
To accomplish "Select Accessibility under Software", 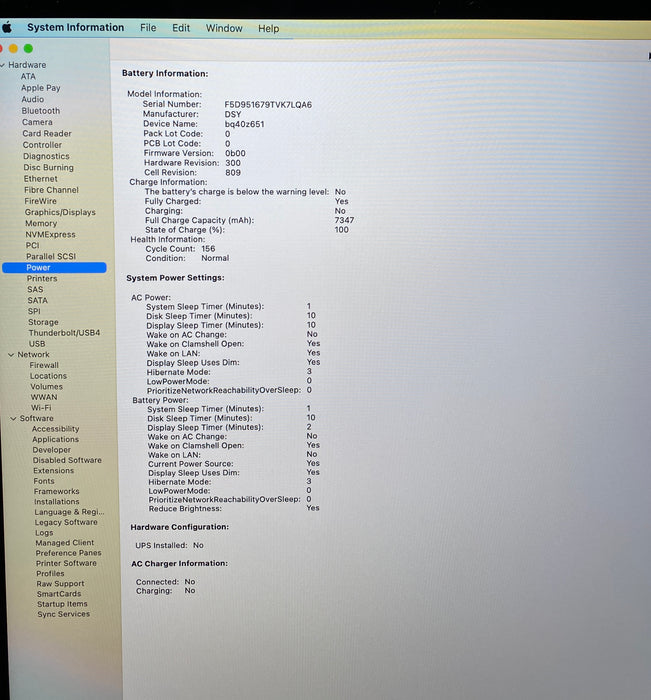I will [x=55, y=429].
